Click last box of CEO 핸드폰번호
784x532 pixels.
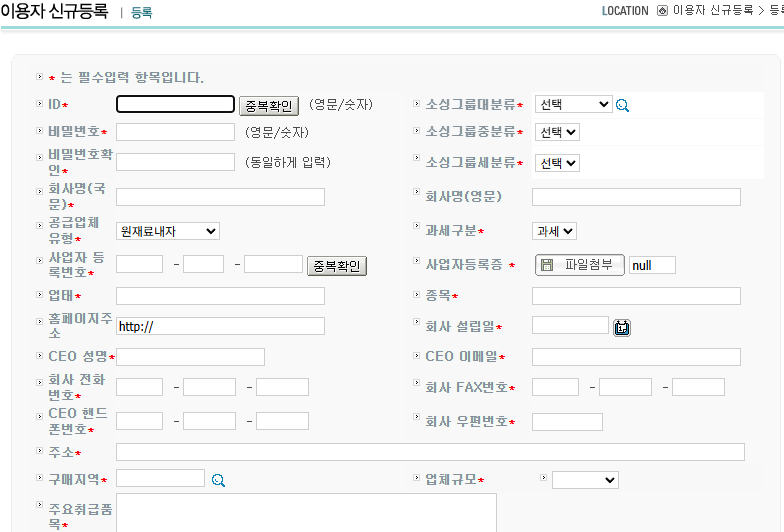(282, 421)
